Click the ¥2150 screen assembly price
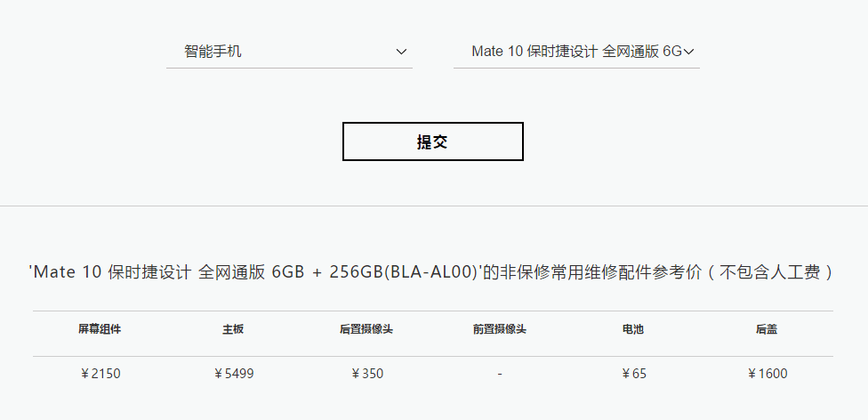 point(100,374)
